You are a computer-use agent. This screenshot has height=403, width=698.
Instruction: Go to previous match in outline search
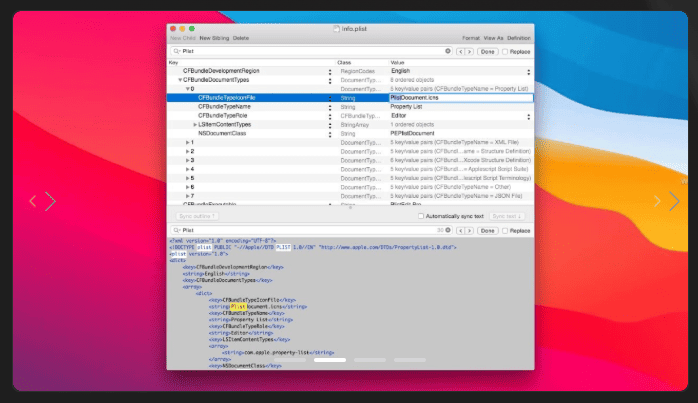pos(460,52)
